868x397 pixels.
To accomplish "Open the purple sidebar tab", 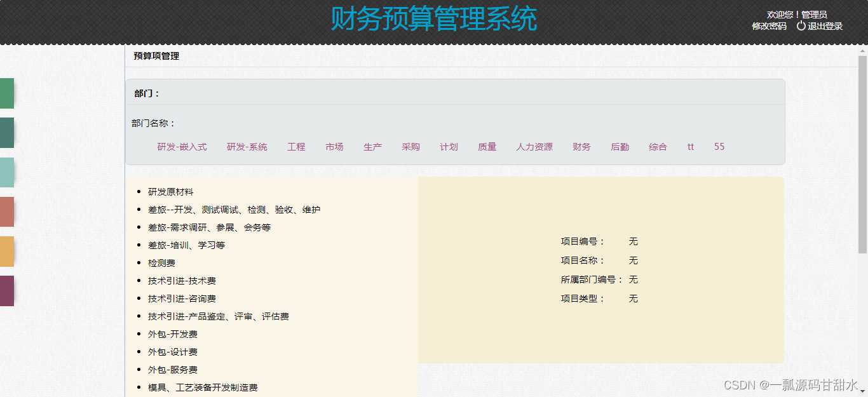I will tap(7, 291).
